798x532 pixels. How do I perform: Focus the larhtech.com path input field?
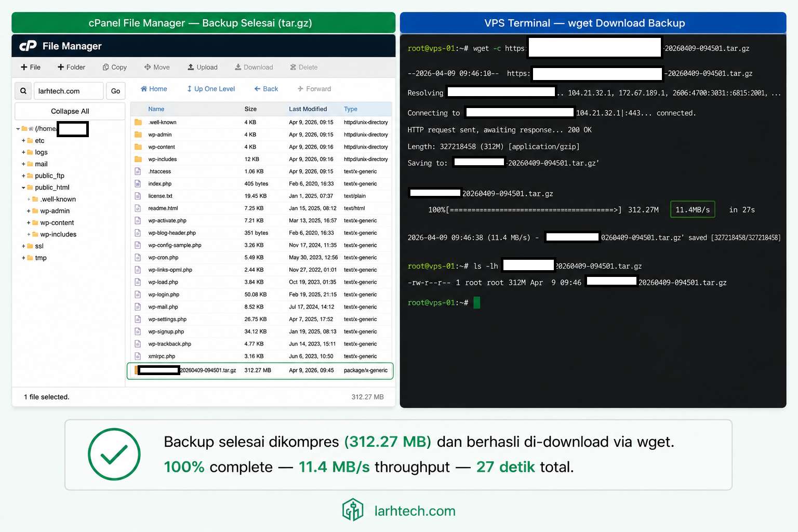[69, 91]
